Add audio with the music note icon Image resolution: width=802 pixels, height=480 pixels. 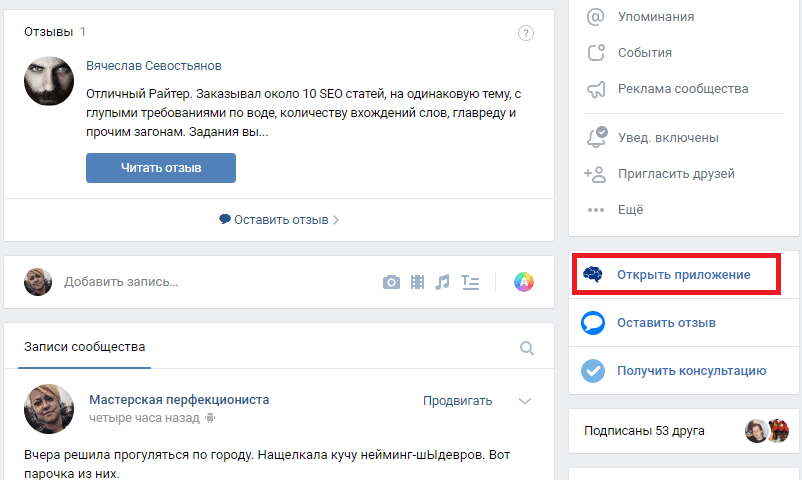[x=442, y=282]
